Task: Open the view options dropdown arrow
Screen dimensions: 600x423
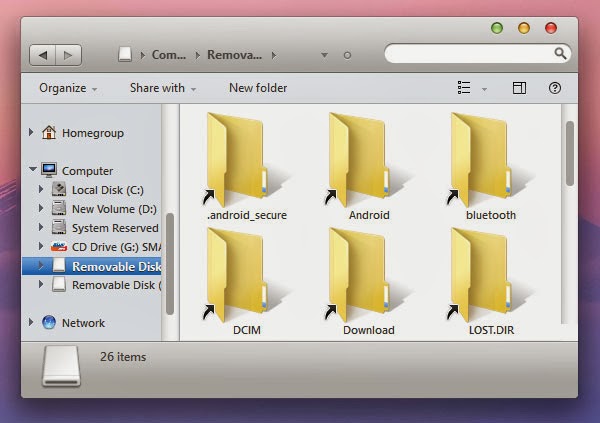Action: pos(484,90)
